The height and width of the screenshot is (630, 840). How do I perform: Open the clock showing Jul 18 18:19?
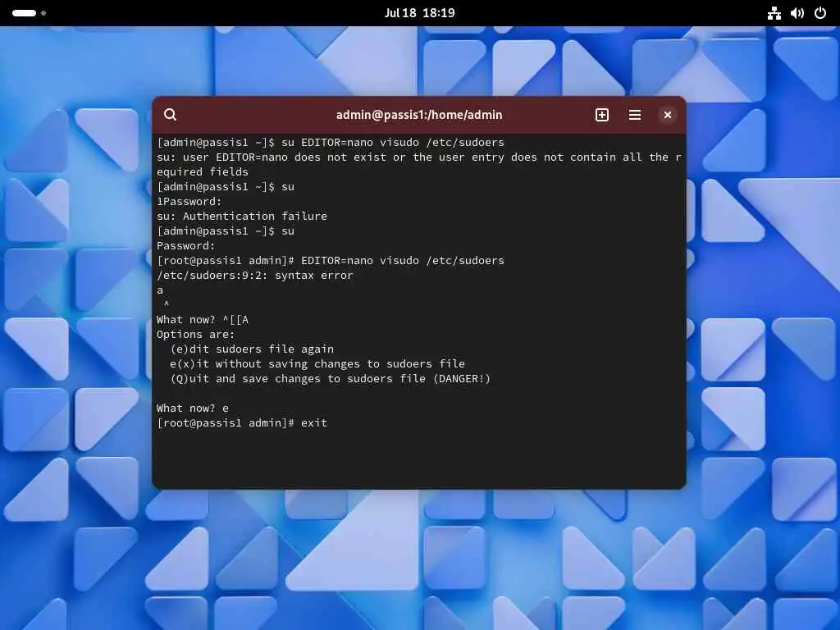[x=419, y=13]
